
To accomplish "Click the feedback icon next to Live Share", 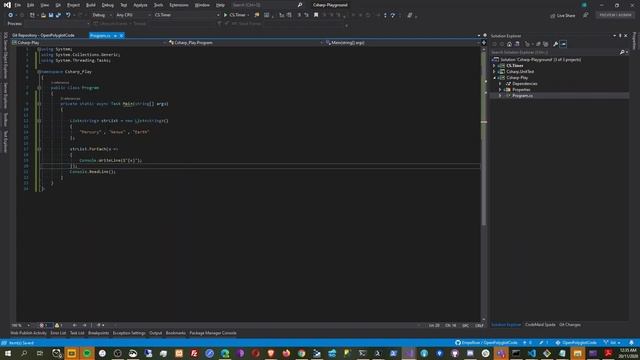I will (x=586, y=15).
